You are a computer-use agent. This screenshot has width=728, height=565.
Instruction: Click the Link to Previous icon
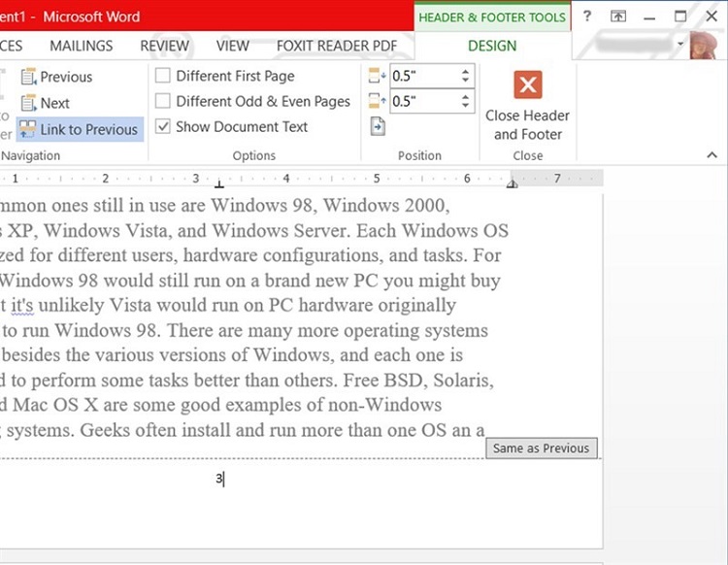(x=27, y=129)
